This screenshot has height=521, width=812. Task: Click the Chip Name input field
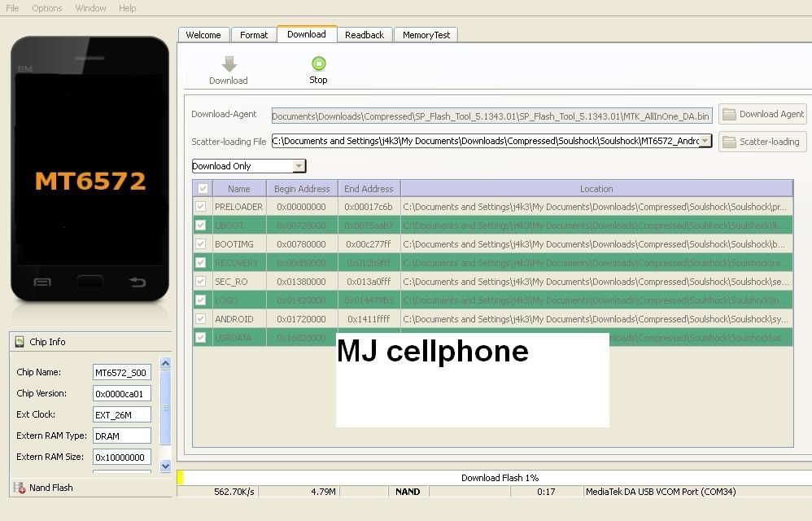(121, 373)
